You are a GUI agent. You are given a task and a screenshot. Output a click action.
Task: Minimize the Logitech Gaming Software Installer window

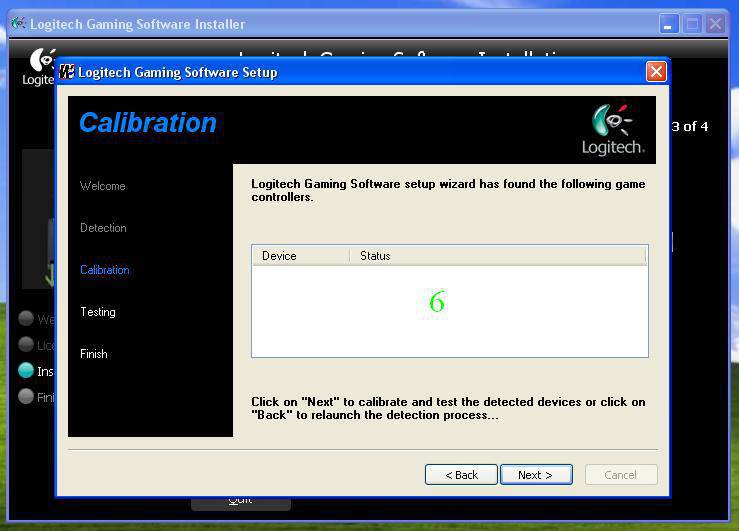(x=669, y=24)
